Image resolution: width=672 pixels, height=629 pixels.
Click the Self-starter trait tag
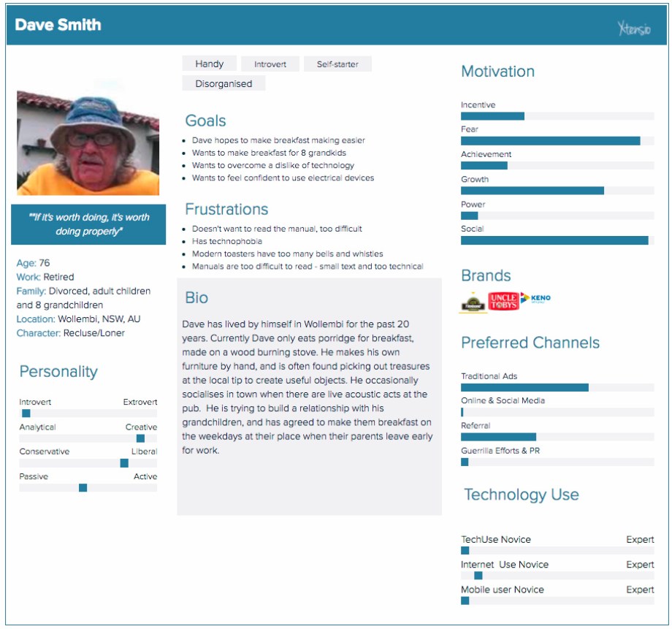pyautogui.click(x=337, y=64)
